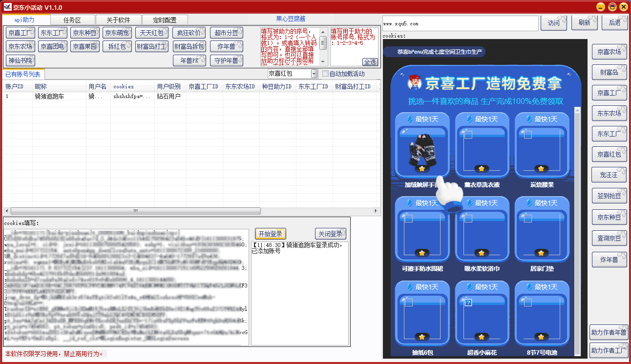Click the 京喜团电 button
The height and width of the screenshot is (364, 631).
click(53, 47)
